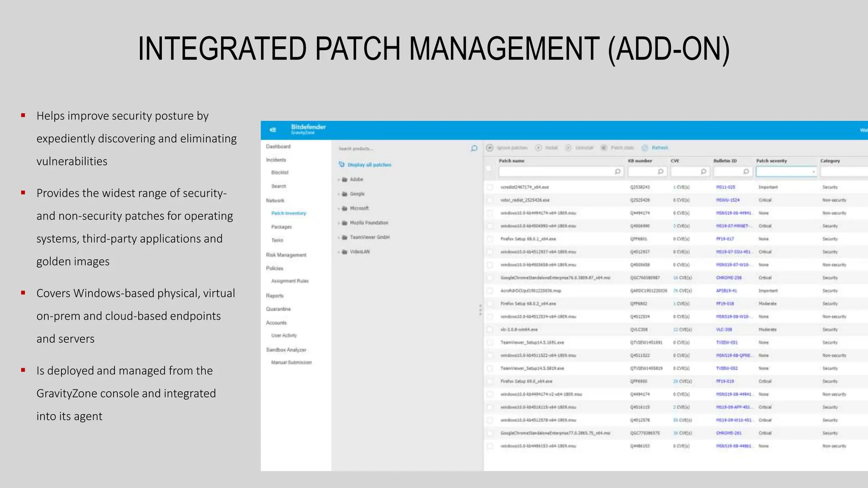
Task: Click Manual Submission in the sidebar
Action: tap(292, 363)
